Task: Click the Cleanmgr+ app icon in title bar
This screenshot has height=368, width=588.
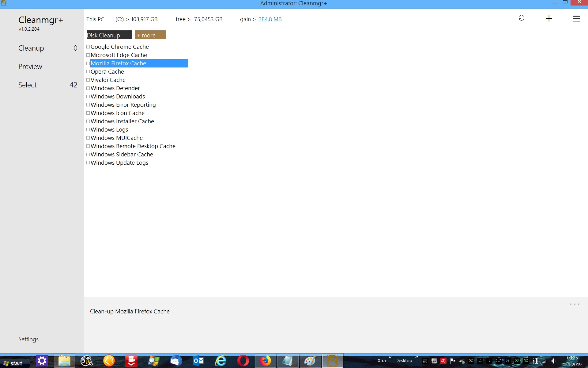Action: 4,3
